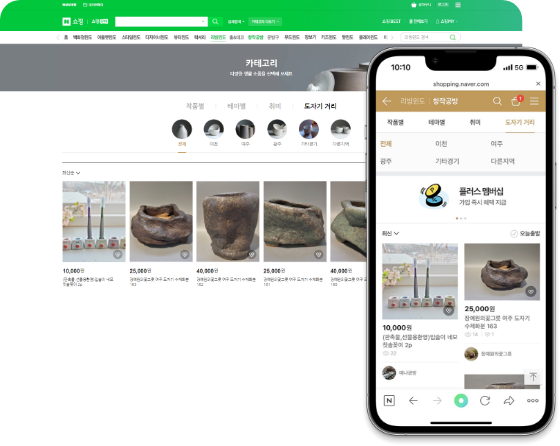Open the search icon in phone header
This screenshot has width=560, height=446.
click(x=497, y=101)
